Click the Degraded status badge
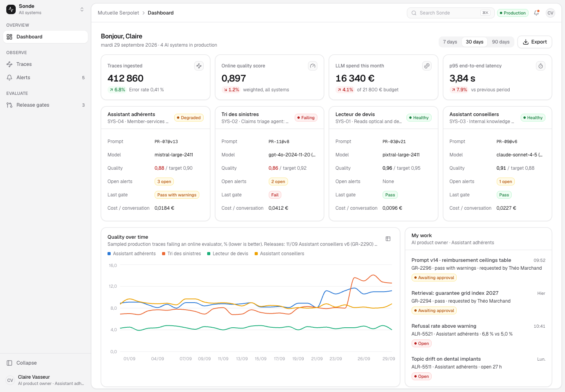The width and height of the screenshot is (565, 392). [x=189, y=118]
